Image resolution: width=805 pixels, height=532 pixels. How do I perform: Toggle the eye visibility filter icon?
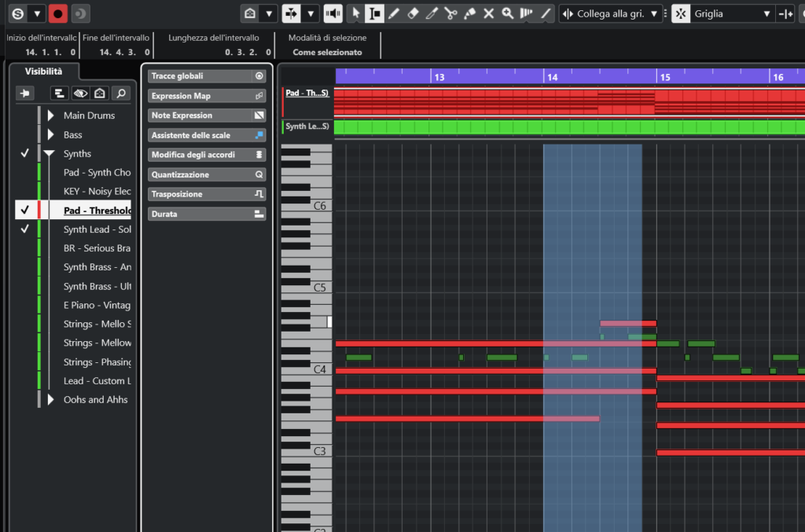80,94
